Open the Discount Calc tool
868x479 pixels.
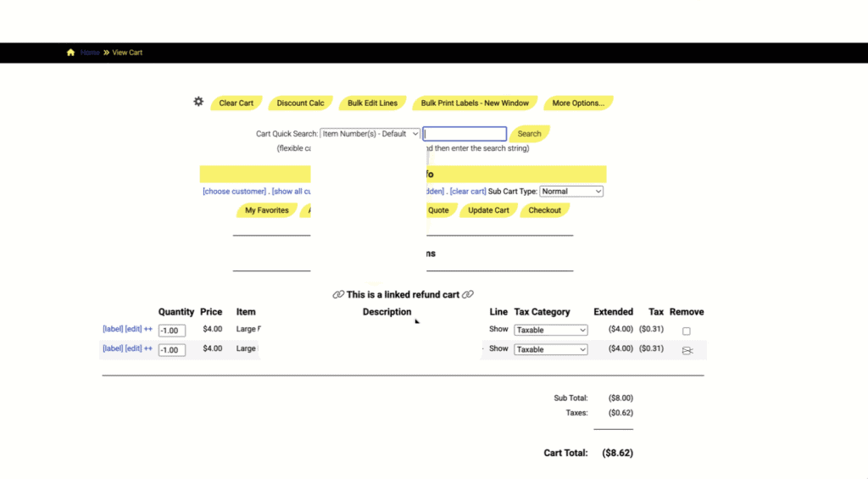(x=300, y=103)
